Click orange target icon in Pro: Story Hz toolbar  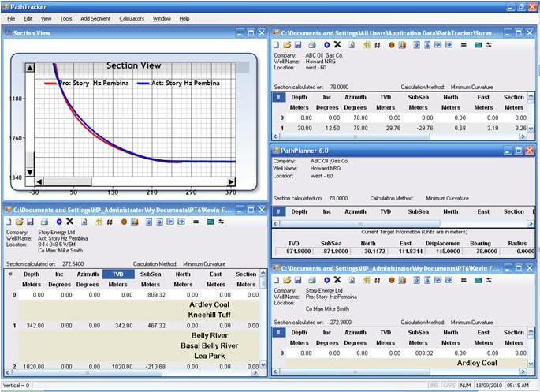point(392,280)
